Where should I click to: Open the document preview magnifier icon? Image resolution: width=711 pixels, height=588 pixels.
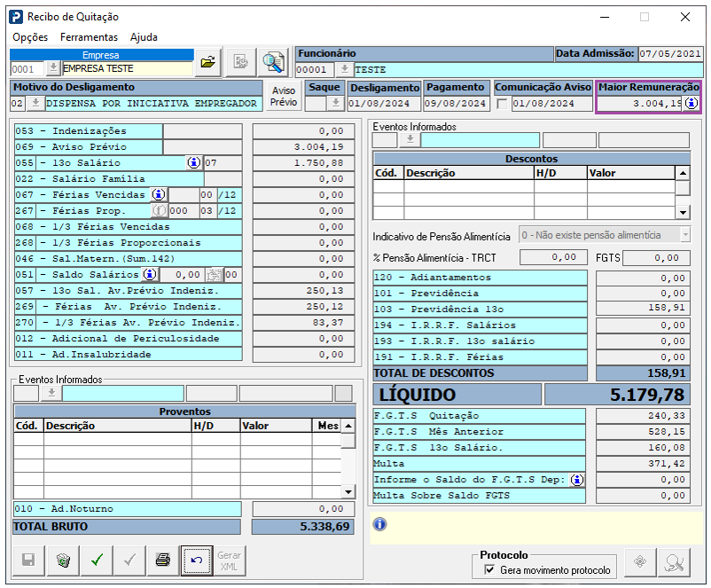[273, 62]
